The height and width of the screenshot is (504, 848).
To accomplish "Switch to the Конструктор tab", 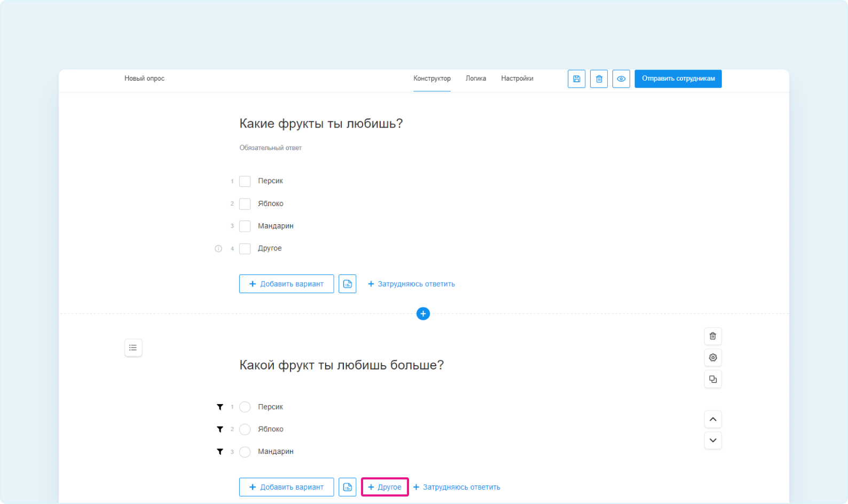I will [x=432, y=78].
